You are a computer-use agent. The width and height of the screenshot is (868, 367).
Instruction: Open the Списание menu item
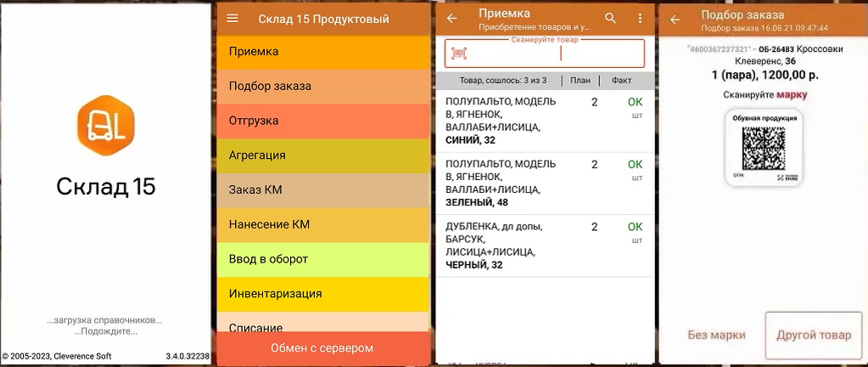tap(323, 322)
